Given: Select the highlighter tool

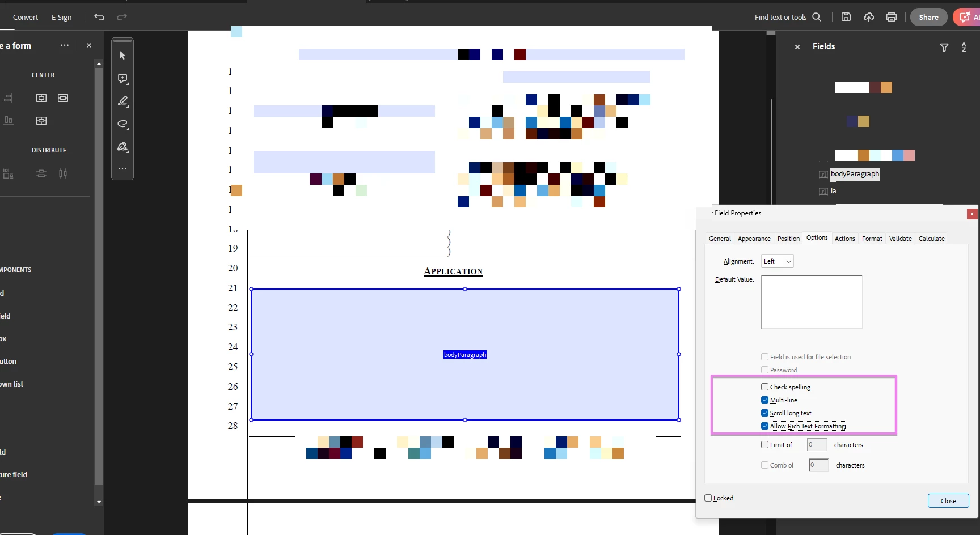Looking at the screenshot, I should (122, 101).
